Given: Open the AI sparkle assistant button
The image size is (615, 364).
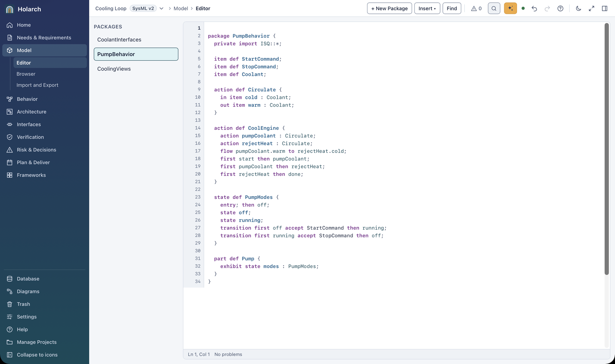Looking at the screenshot, I should click(510, 8).
